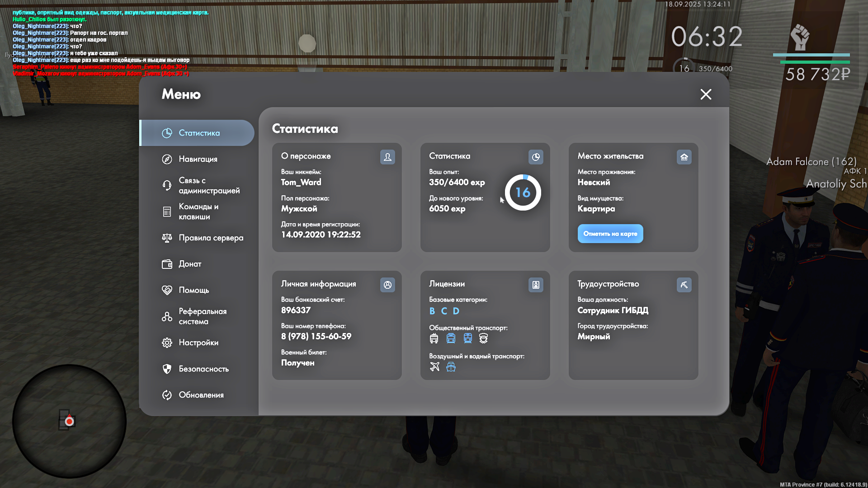Open the Безопасность menu item
This screenshot has height=488, width=868.
pos(203,369)
